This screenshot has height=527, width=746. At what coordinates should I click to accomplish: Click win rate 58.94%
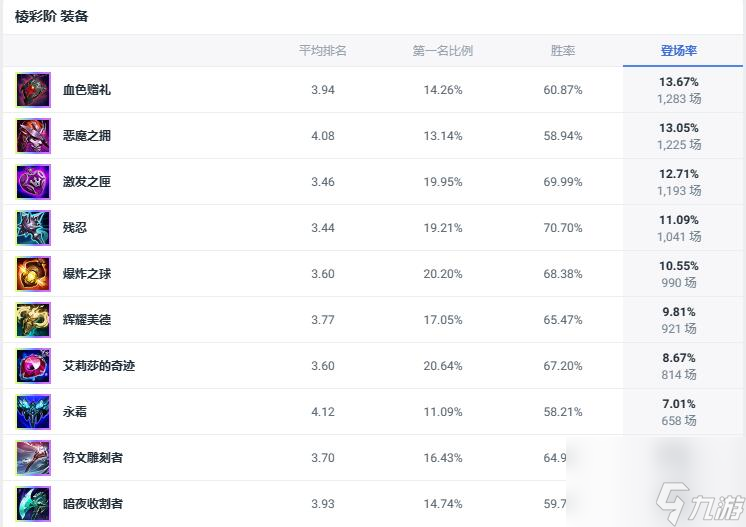(563, 136)
